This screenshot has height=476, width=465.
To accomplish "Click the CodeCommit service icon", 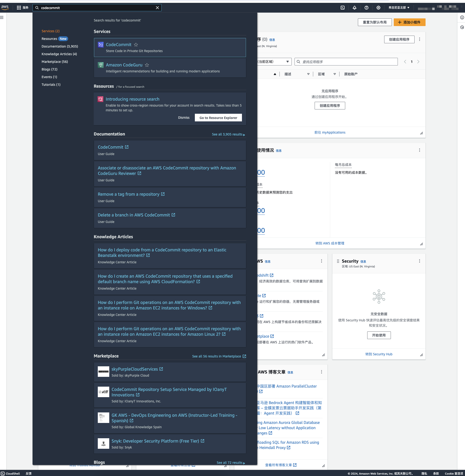I will pos(100,45).
